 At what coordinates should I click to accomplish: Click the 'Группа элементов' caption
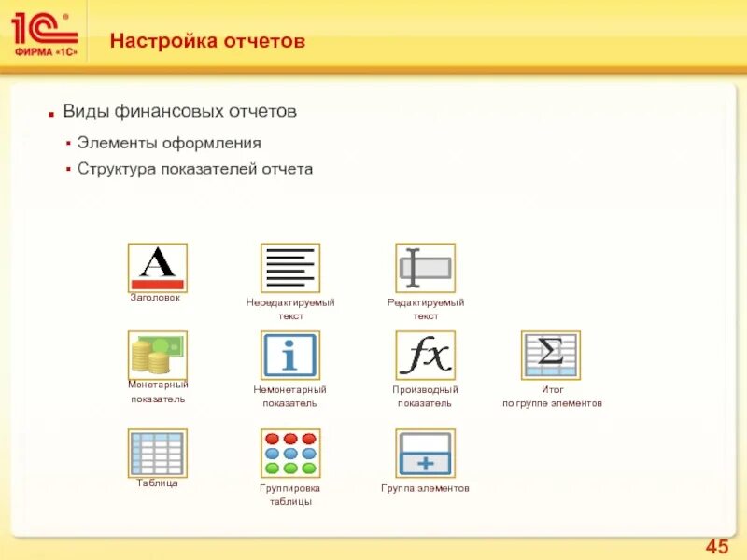[425, 488]
